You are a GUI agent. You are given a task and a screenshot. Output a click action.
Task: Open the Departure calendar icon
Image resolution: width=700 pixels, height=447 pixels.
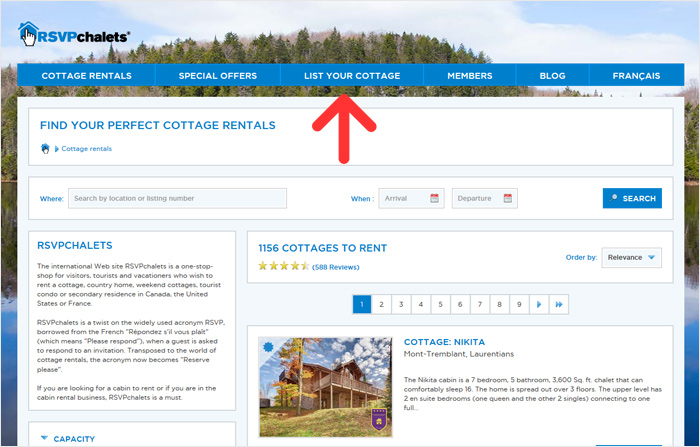508,198
